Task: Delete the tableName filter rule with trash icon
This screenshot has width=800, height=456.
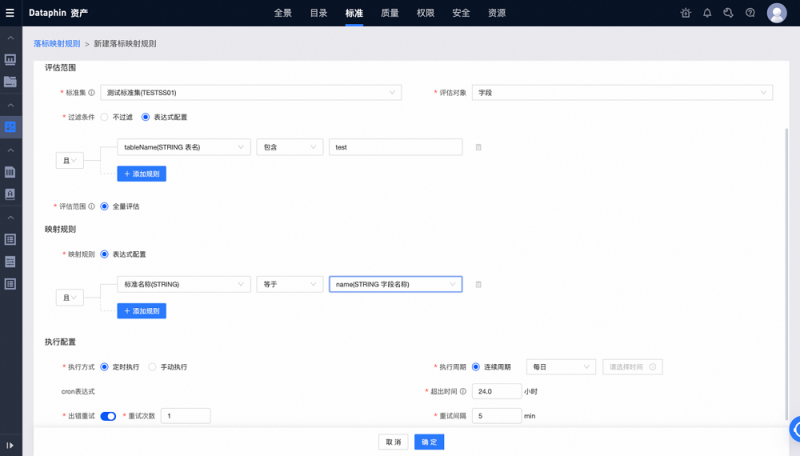Action: coord(478,147)
